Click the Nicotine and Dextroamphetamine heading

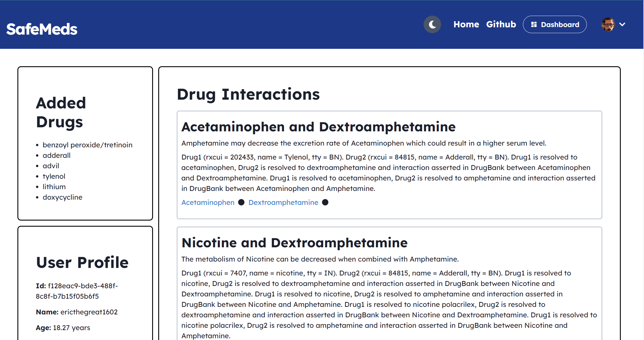294,243
